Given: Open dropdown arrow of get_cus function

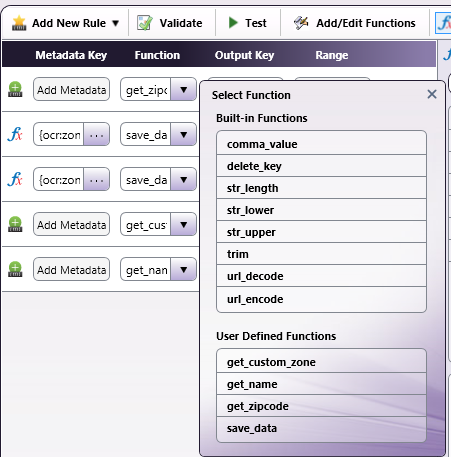Looking at the screenshot, I should [184, 224].
